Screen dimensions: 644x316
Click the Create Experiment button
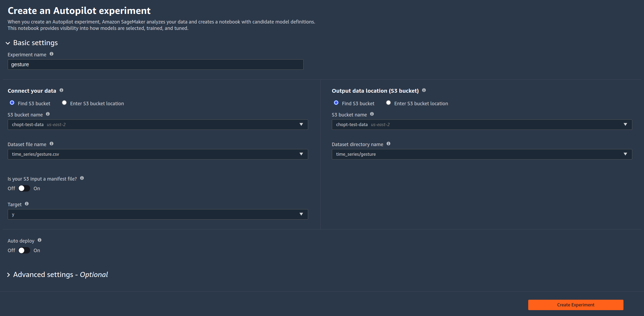click(x=575, y=305)
